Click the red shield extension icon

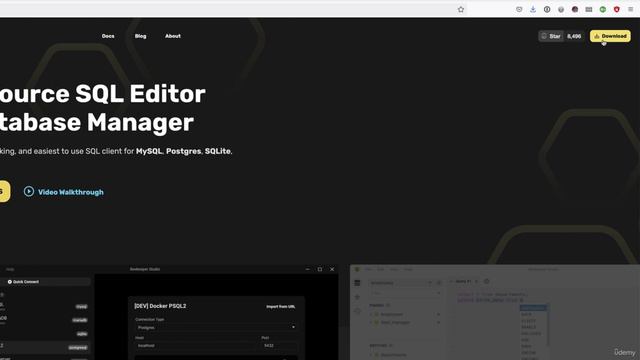coord(616,9)
